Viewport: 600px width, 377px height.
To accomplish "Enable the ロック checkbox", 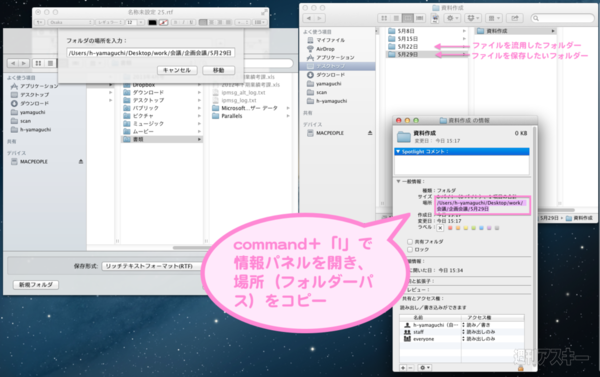I will pos(410,250).
